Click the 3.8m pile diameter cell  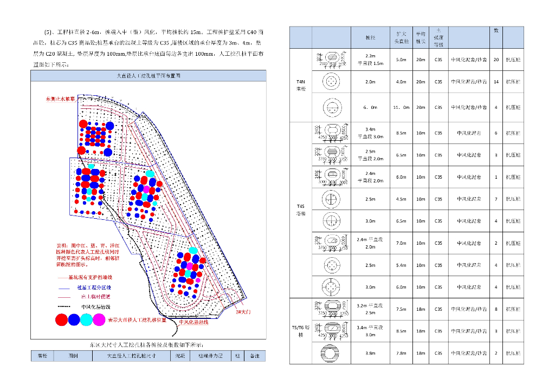coord(370,353)
